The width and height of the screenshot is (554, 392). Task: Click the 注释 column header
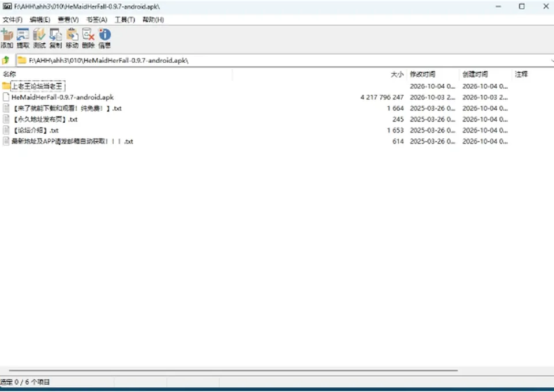point(522,74)
